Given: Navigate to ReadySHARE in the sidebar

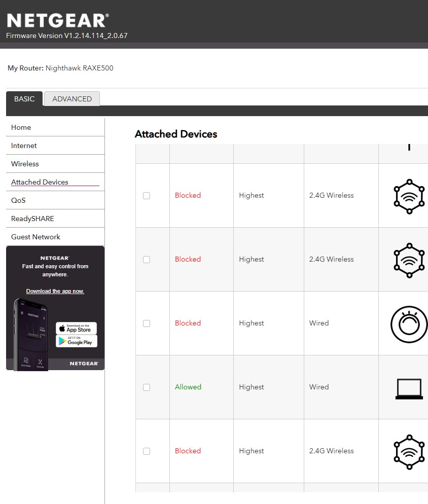Looking at the screenshot, I should point(32,219).
